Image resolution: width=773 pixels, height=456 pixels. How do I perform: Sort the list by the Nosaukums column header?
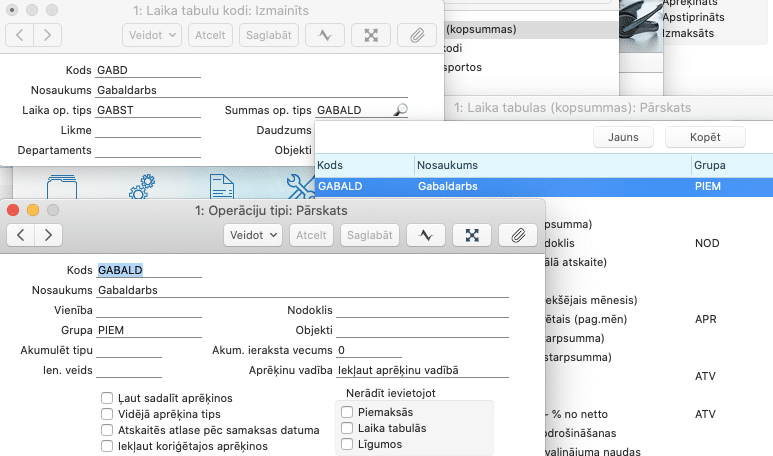point(550,164)
